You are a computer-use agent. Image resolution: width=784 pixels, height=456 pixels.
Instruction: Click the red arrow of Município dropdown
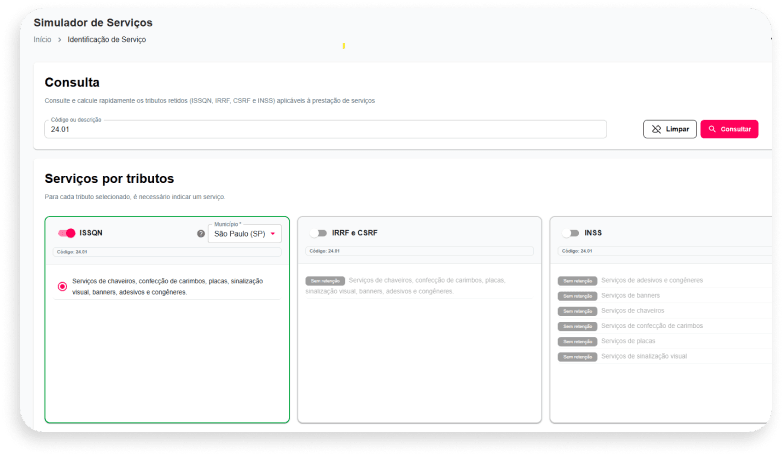273,234
